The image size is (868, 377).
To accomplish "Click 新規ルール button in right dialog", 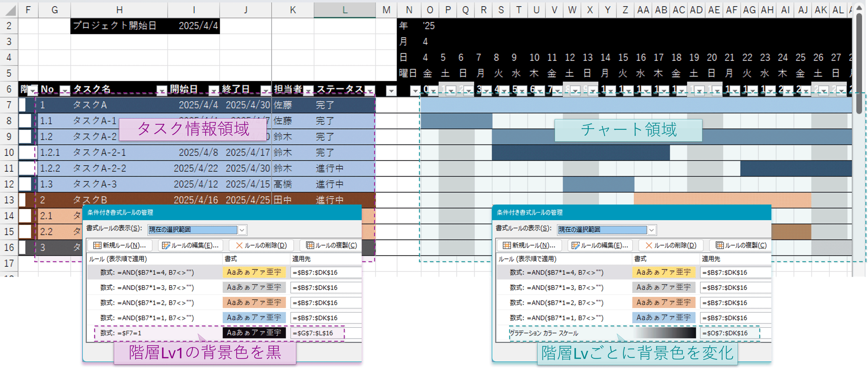I will tap(529, 245).
